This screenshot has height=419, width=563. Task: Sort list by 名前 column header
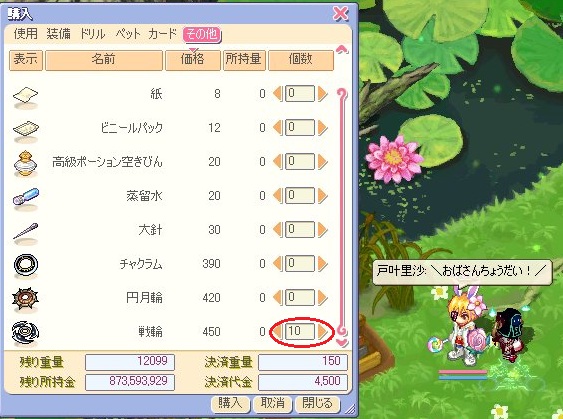(x=104, y=60)
